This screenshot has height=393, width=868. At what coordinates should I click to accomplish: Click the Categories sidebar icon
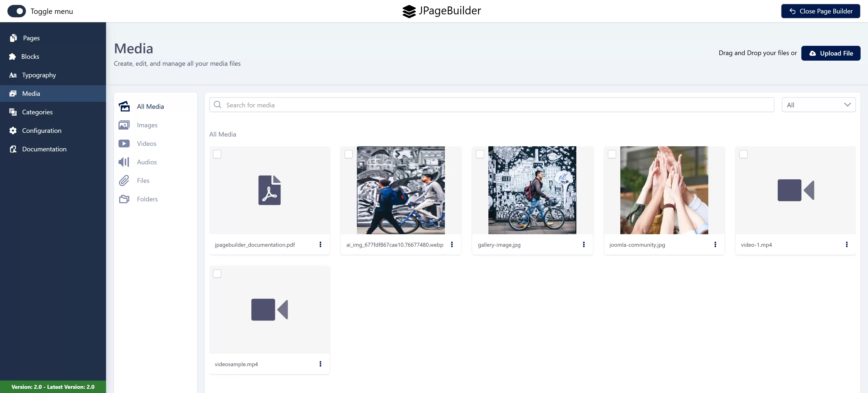click(x=13, y=112)
